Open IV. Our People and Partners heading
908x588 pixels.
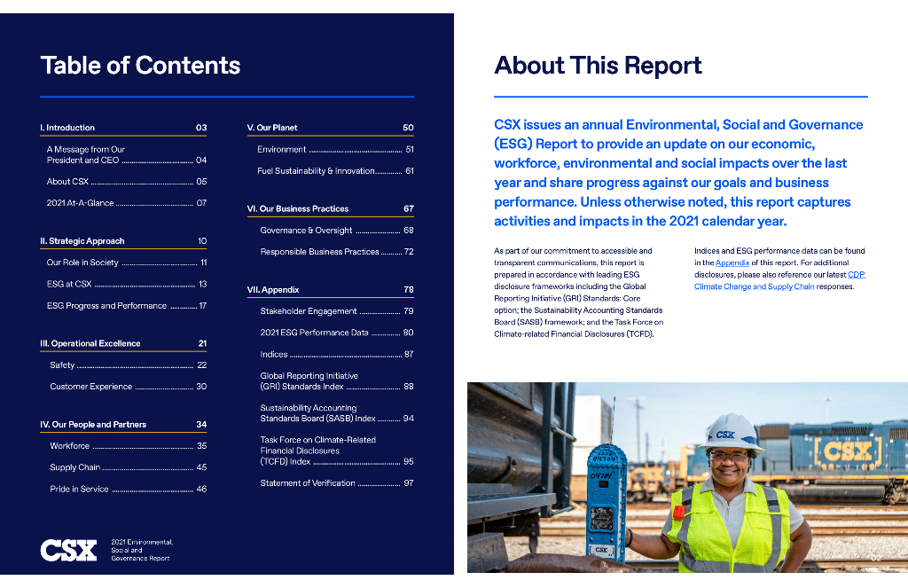click(123, 425)
